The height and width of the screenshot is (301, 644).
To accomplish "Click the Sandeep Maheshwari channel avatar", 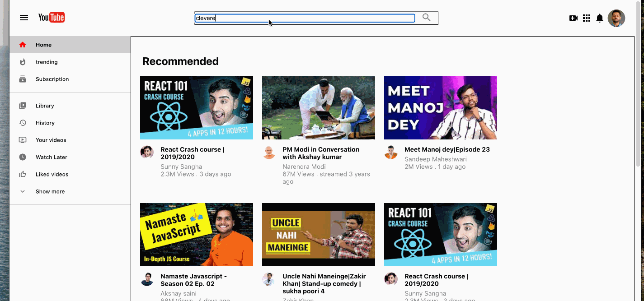I will coord(391,152).
